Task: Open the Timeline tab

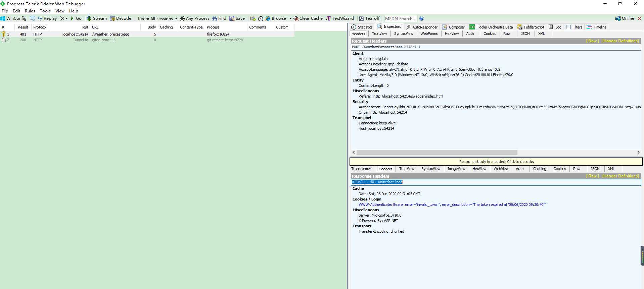Action: pos(597,27)
